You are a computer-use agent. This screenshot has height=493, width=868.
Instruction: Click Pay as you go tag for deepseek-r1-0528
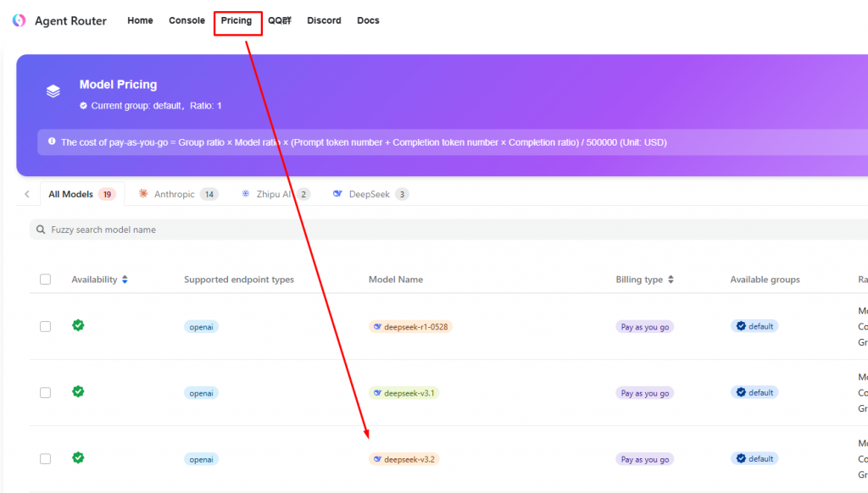(x=645, y=327)
